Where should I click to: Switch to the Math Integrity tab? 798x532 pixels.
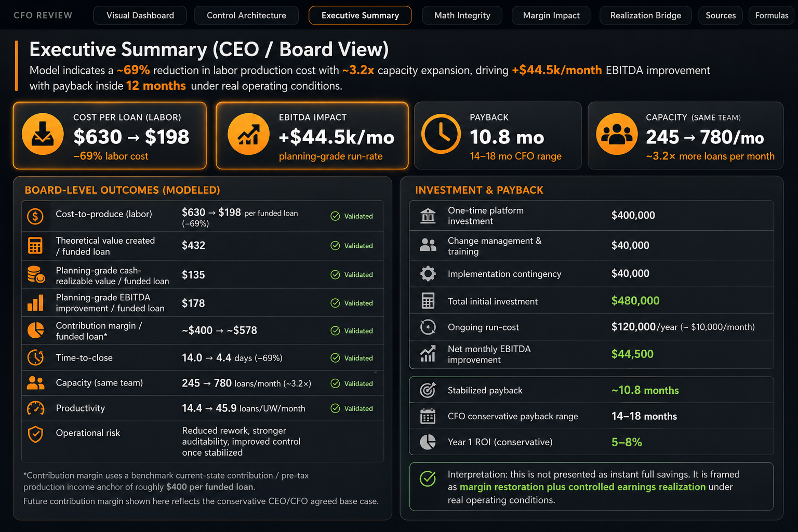coord(462,15)
